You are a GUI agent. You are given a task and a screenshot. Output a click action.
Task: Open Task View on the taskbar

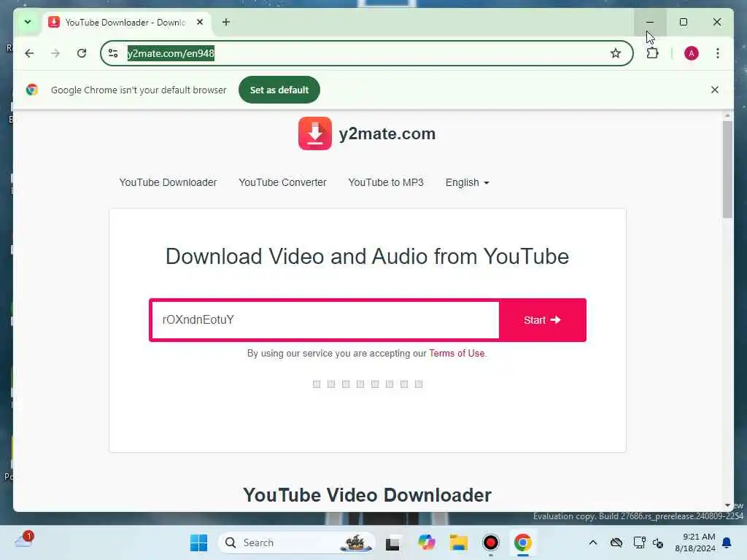coord(392,542)
